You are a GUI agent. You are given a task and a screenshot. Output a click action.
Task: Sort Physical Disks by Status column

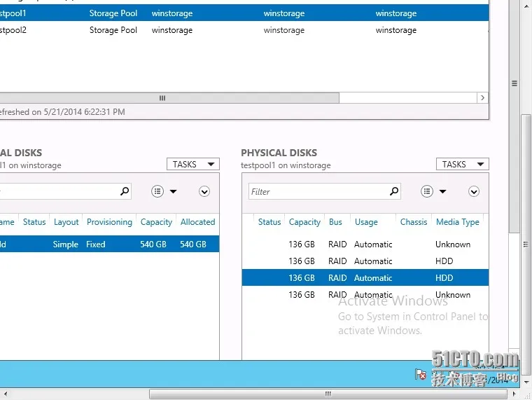(x=269, y=222)
